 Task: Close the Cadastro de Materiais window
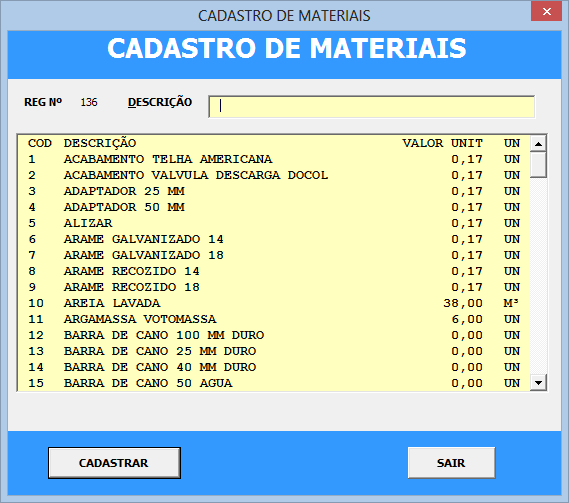[x=547, y=12]
